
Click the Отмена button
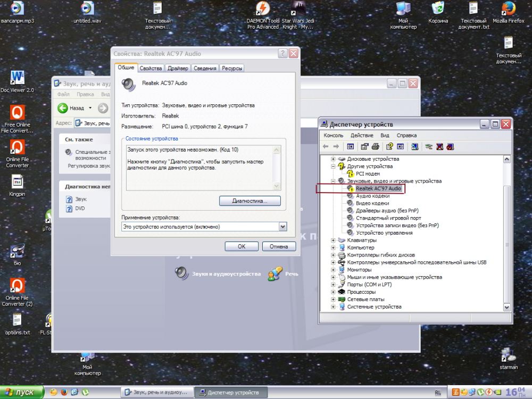click(x=279, y=246)
